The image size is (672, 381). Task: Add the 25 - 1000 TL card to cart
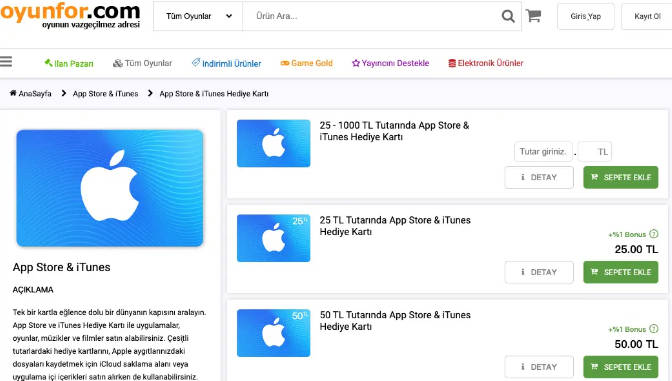pos(621,177)
